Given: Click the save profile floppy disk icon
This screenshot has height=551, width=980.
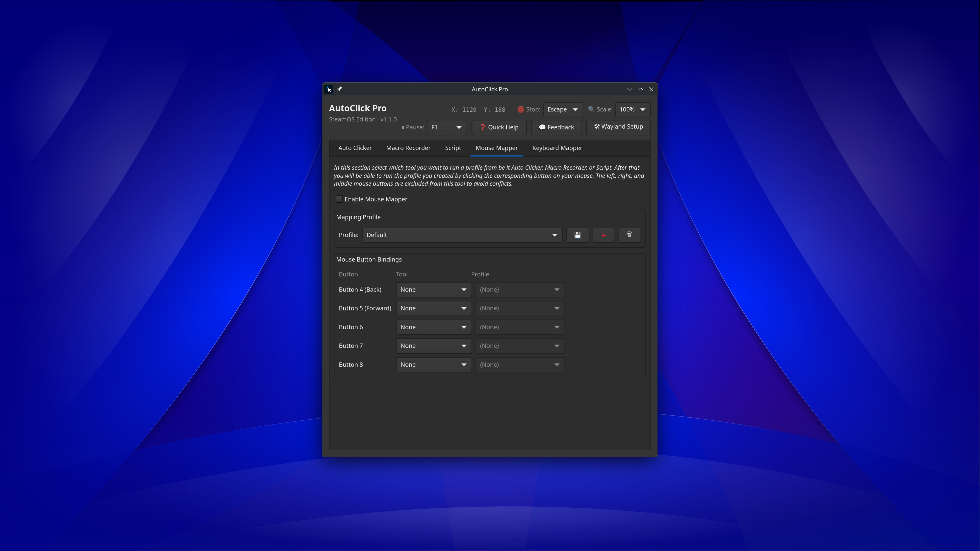Looking at the screenshot, I should point(578,235).
